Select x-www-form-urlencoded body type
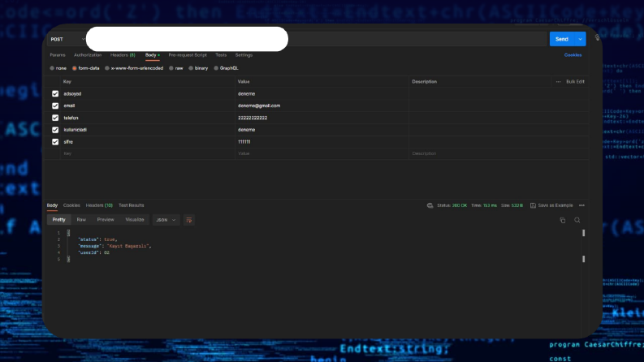Screen dimensions: 644x362 (107, 68)
